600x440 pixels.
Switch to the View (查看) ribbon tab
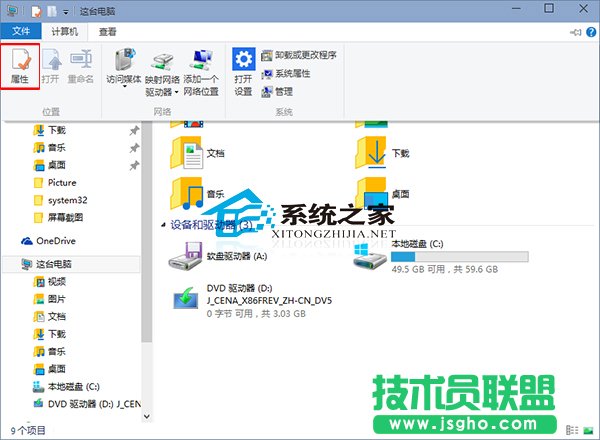(x=108, y=32)
